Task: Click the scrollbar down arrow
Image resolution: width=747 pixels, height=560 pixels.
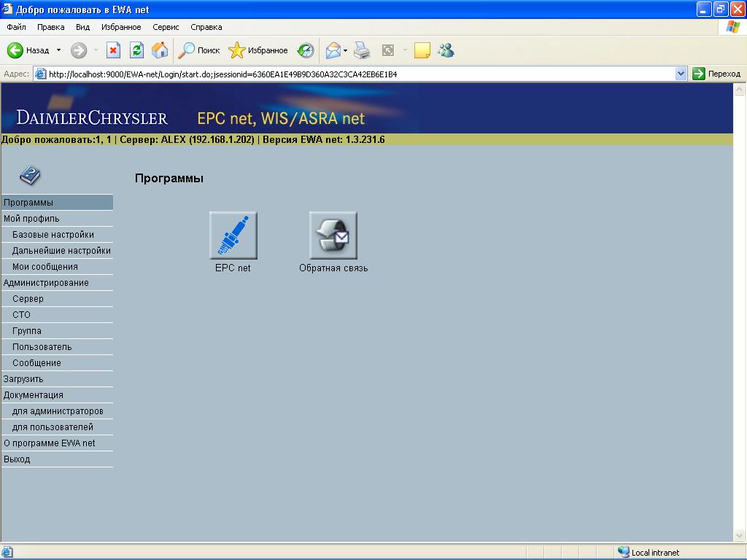Action: coord(740,535)
